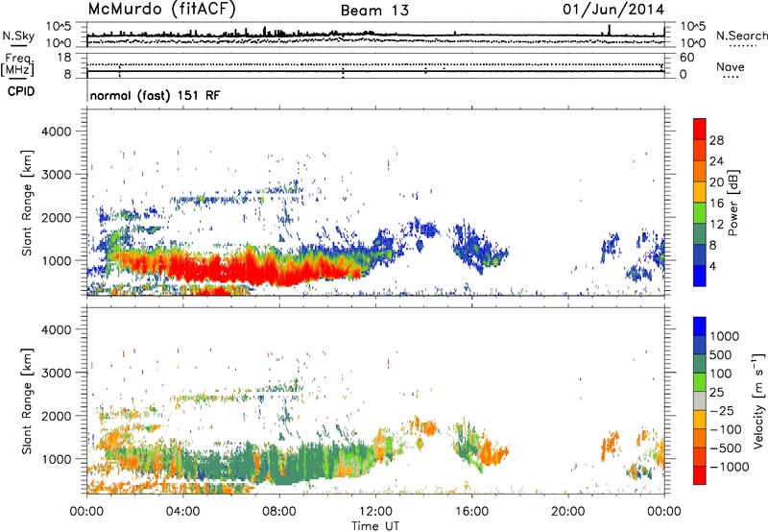Click the normal (fast) 151 RF text
768x532 pixels.
[156, 95]
